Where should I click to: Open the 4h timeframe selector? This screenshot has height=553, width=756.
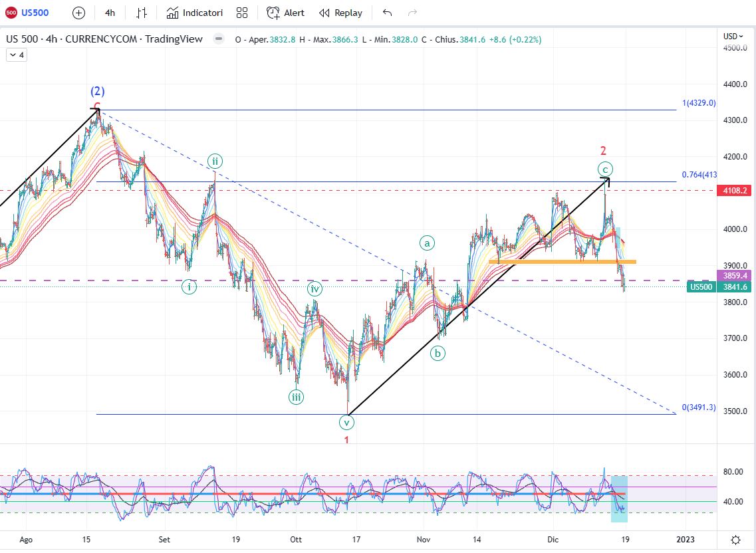pos(110,13)
